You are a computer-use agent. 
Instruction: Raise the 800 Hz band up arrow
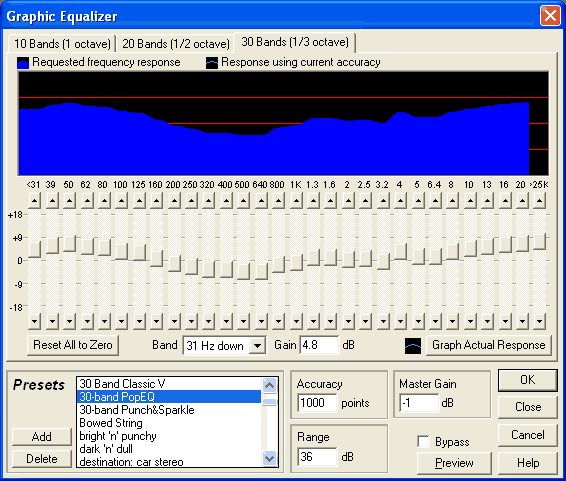click(278, 200)
